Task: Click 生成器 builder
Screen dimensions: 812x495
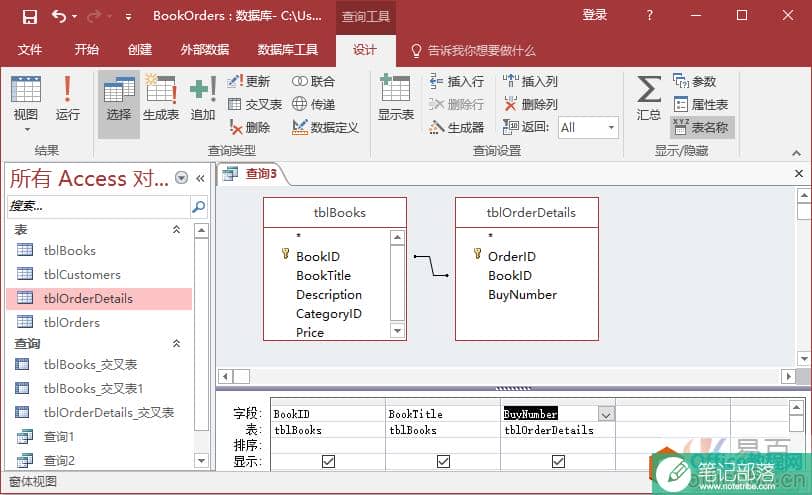Action: click(x=457, y=127)
